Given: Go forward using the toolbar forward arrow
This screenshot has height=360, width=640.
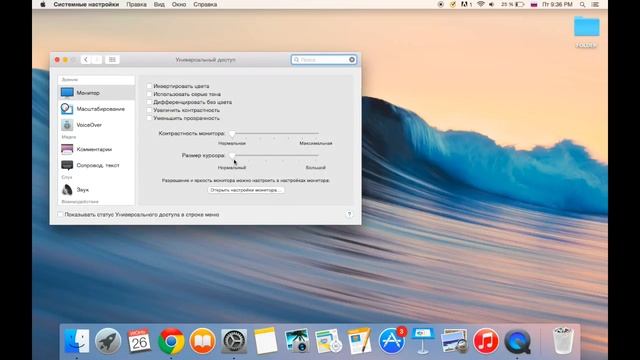Looking at the screenshot, I should coord(97,60).
